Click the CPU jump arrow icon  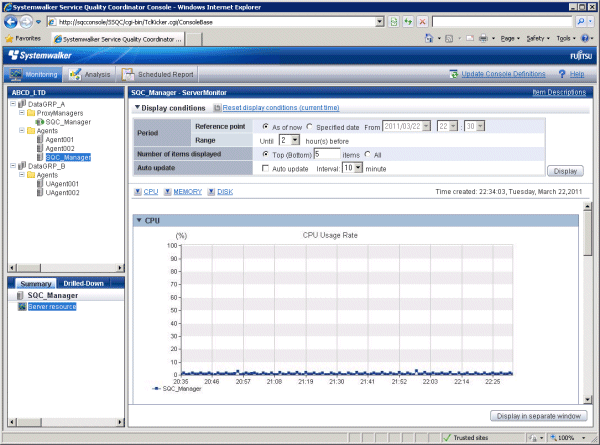pyautogui.click(x=138, y=192)
